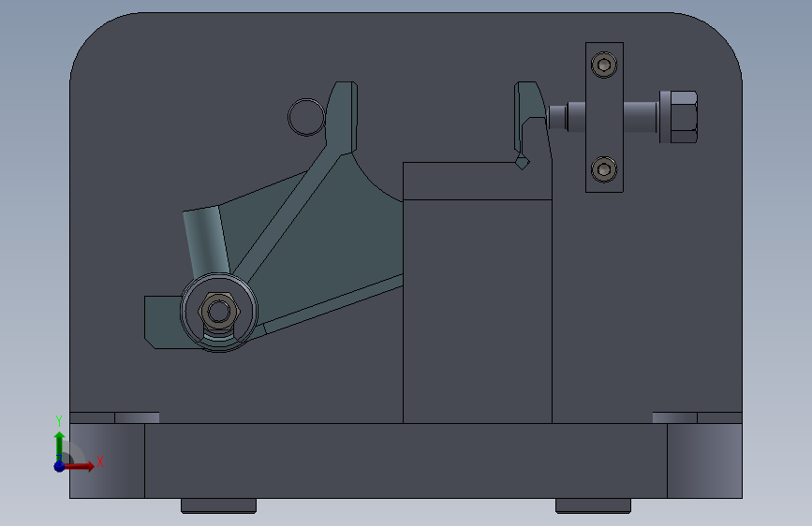Select the left side support column
This screenshot has height=526, width=812.
107,460
